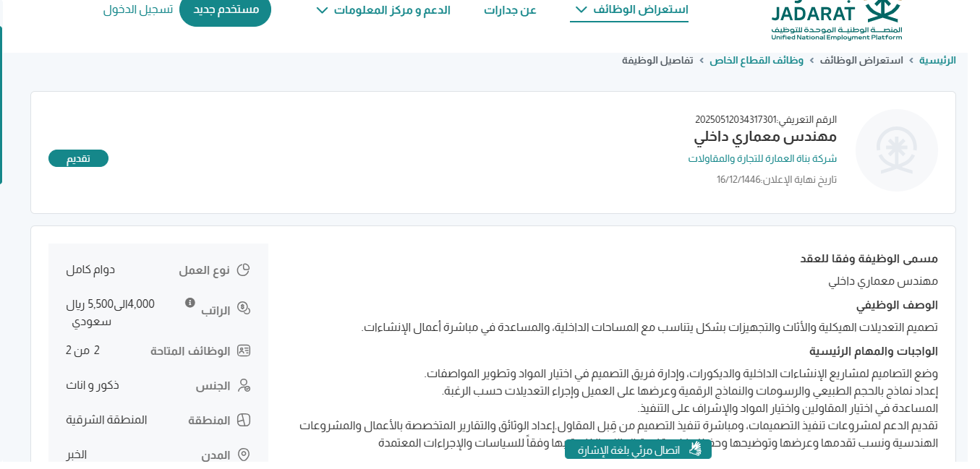Click the الواجبات والمهام الرئيسية heading
Screen dimensions: 980x469
click(873, 351)
